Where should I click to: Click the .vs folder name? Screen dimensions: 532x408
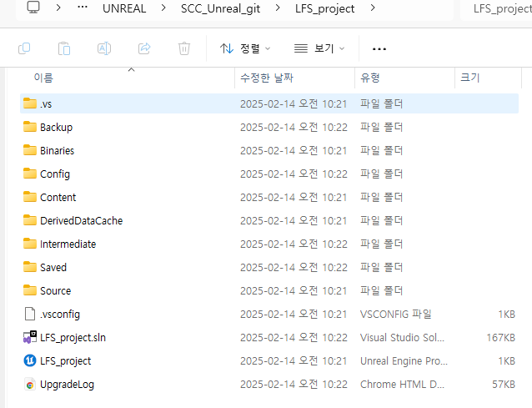tap(46, 104)
